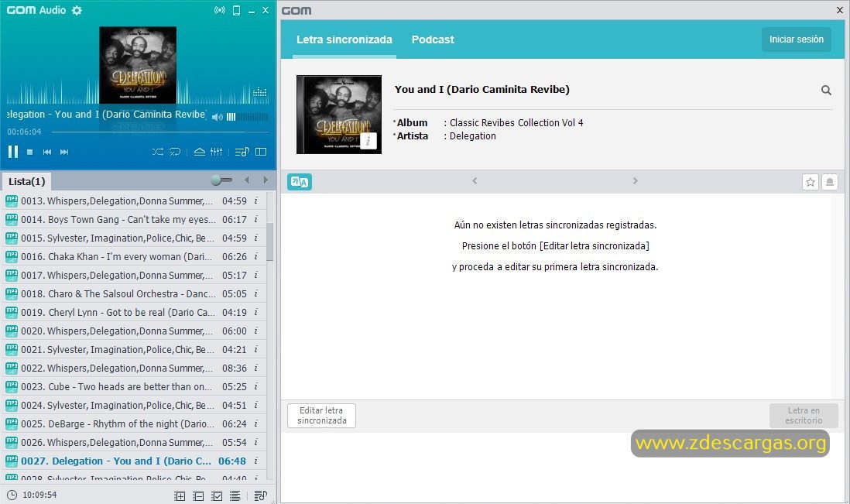Click the mobile phone remote icon
Viewport: 850px width, 504px height.
coord(236,10)
